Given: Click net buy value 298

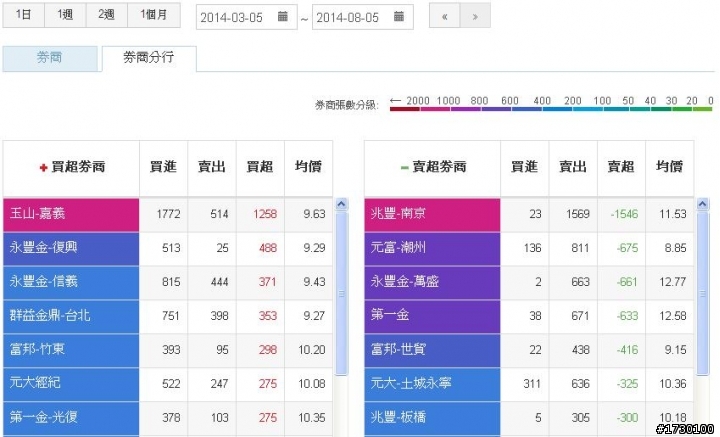Looking at the screenshot, I should (x=268, y=350).
